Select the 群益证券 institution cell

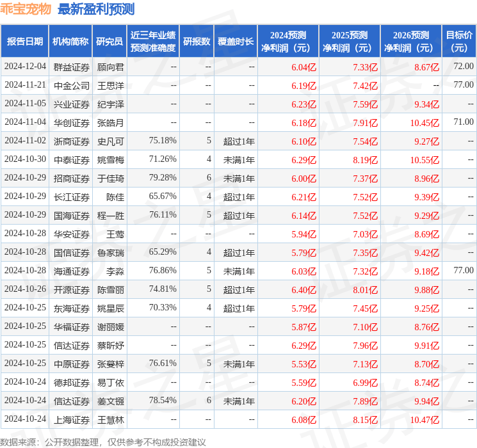pyautogui.click(x=72, y=67)
